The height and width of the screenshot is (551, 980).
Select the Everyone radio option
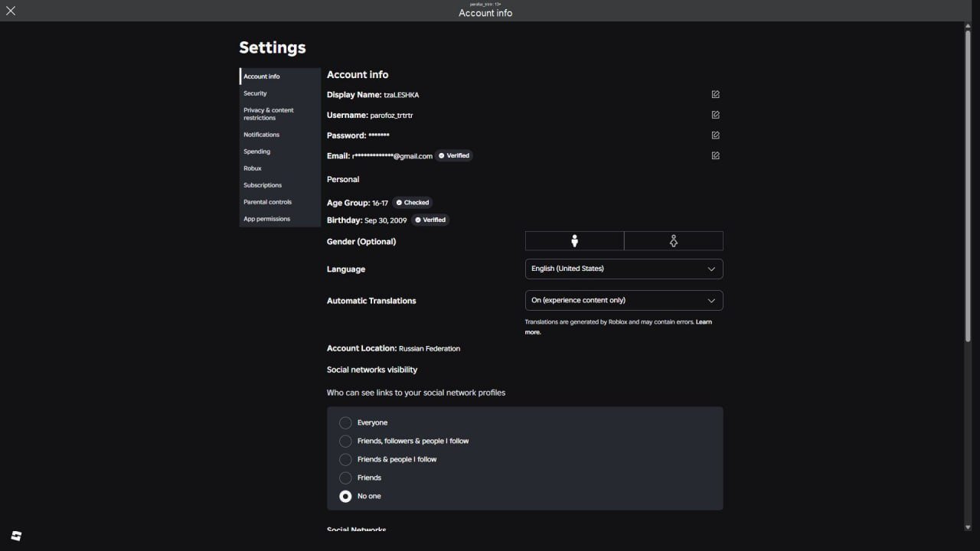tap(345, 422)
